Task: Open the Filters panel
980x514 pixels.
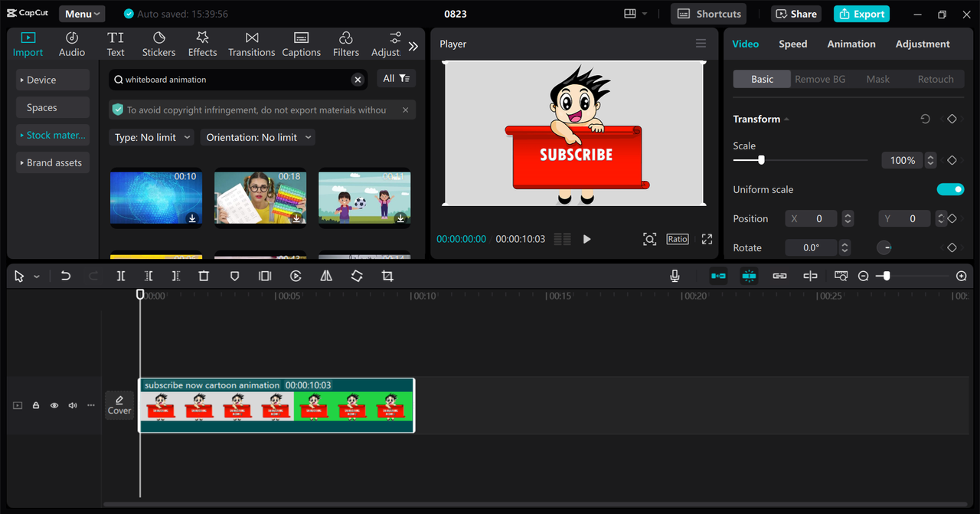Action: [346, 44]
